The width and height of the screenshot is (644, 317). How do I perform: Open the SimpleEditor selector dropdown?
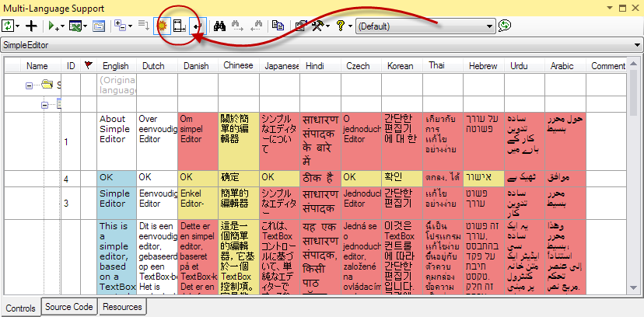click(638, 45)
